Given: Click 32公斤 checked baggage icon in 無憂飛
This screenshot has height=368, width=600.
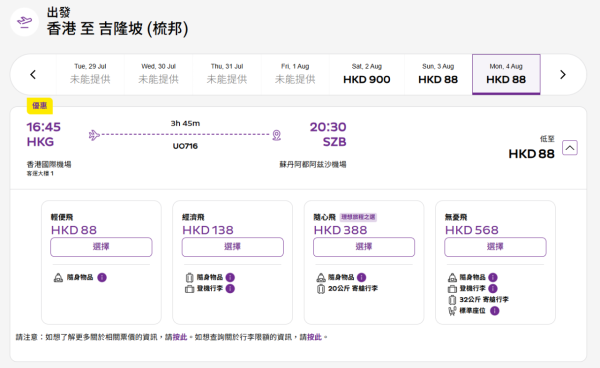Looking at the screenshot, I should point(452,300).
